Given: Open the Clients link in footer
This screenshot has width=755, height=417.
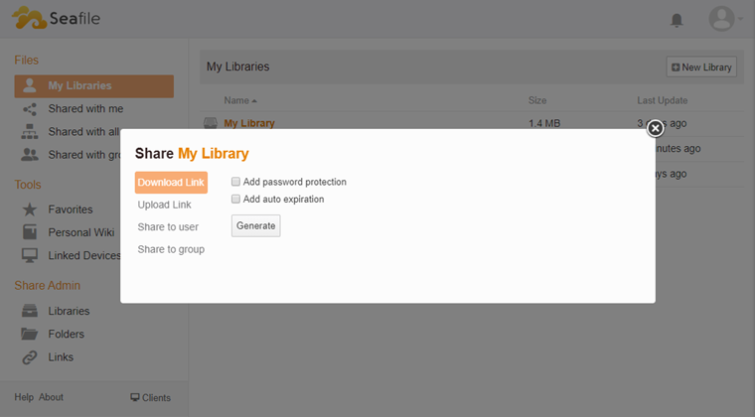Looking at the screenshot, I should [151, 398].
